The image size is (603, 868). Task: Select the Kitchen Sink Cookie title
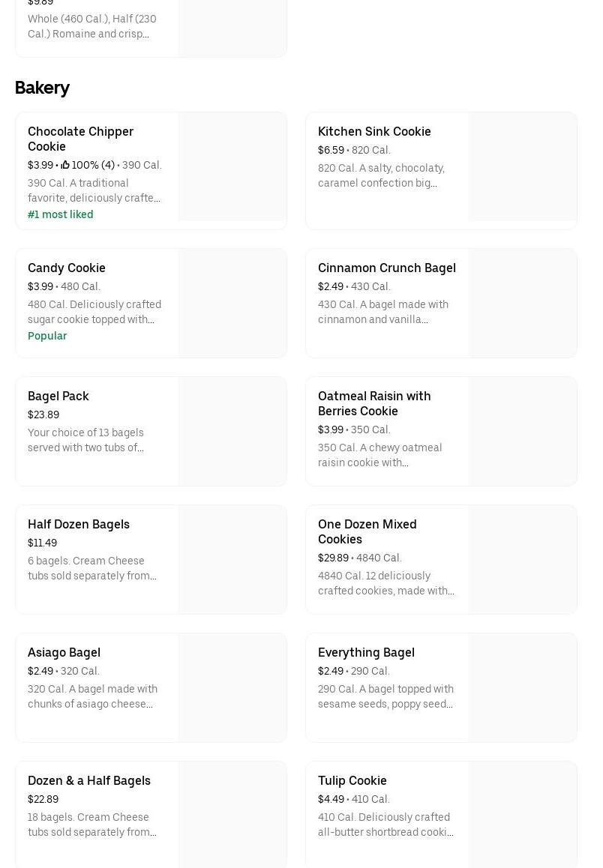tap(374, 131)
